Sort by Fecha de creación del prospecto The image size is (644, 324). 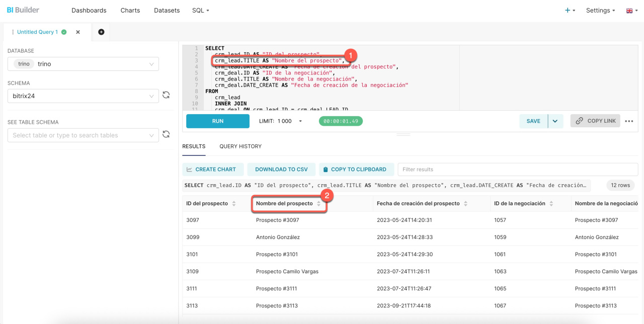[x=466, y=204]
